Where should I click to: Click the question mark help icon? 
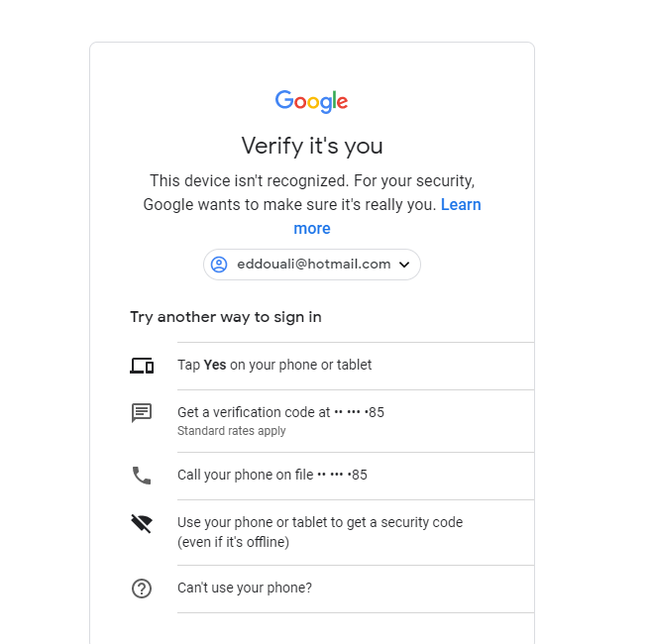coord(142,589)
